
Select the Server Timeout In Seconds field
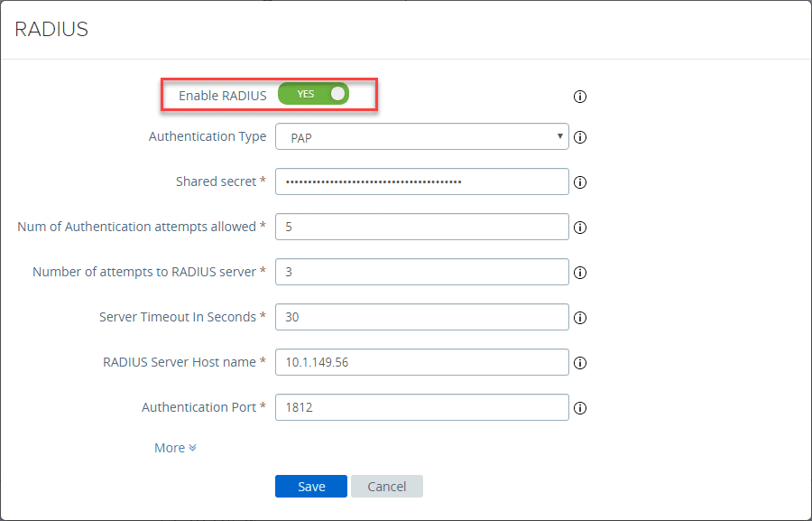(421, 317)
